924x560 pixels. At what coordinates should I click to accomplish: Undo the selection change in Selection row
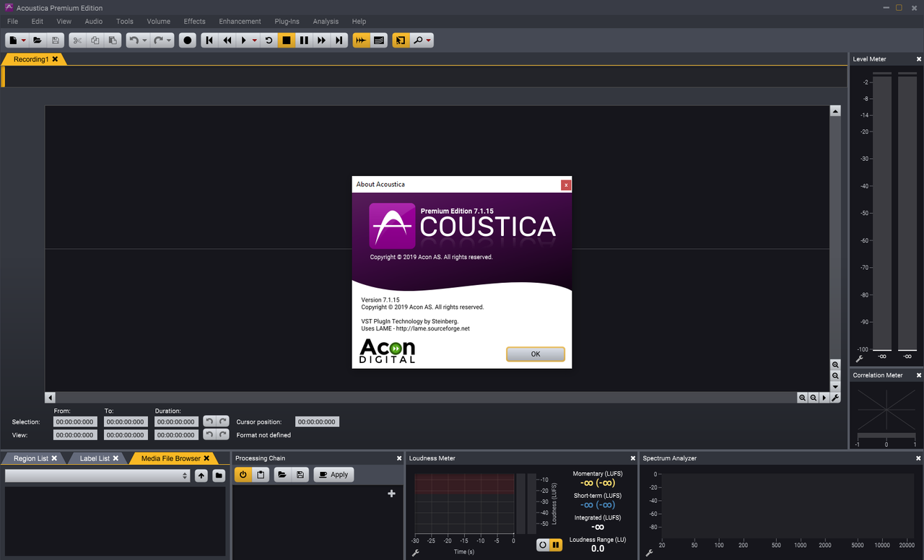(209, 421)
